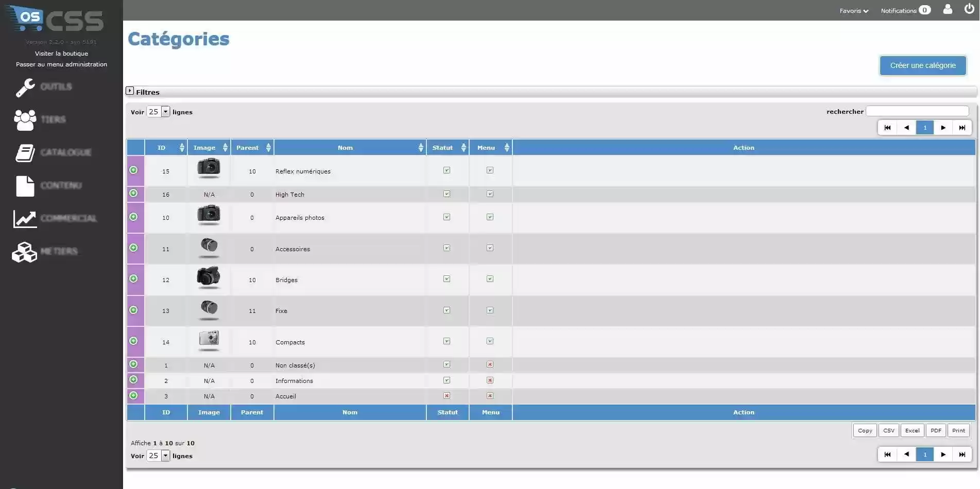Expand the row for category Bridges
The height and width of the screenshot is (489, 980).
(x=134, y=278)
